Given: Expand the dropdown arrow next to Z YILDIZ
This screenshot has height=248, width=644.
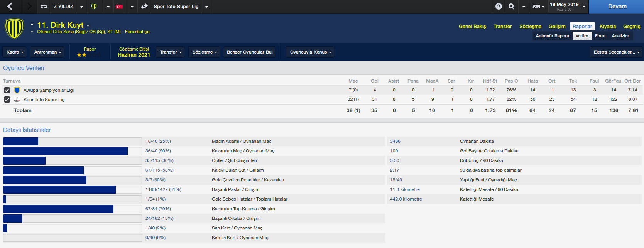Looking at the screenshot, I should (x=81, y=7).
